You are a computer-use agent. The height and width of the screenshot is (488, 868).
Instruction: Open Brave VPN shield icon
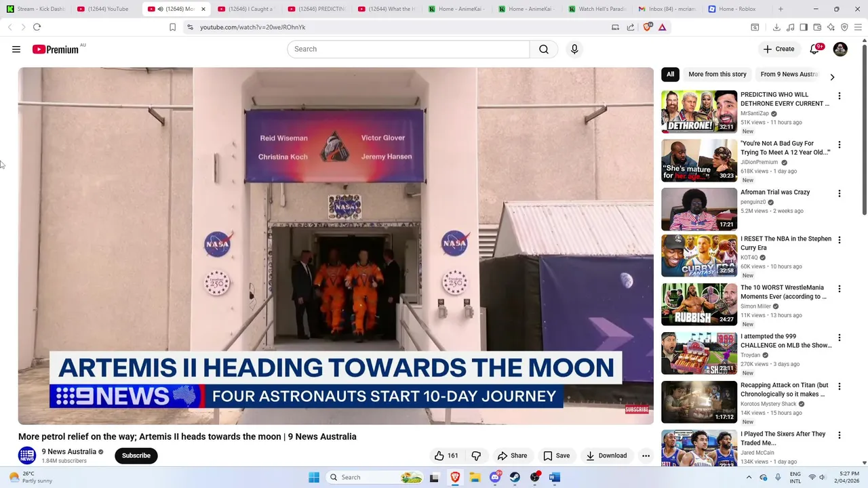844,27
